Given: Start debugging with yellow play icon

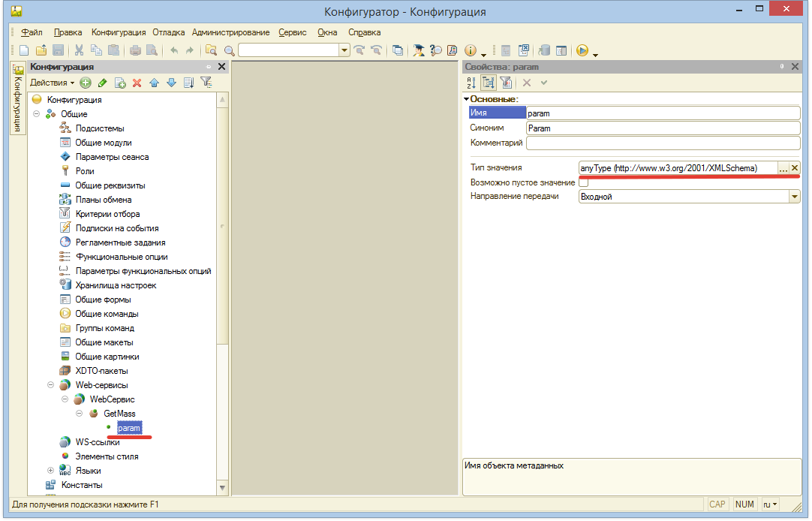Looking at the screenshot, I should (582, 51).
